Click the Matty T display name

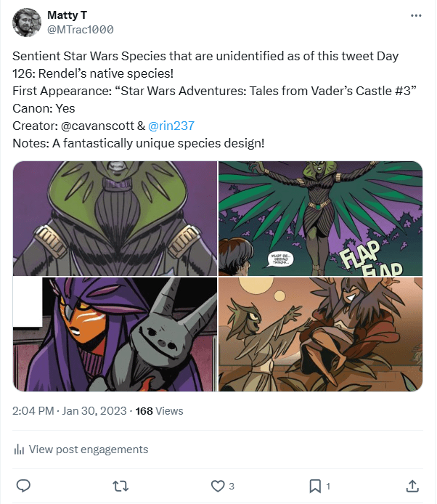pyautogui.click(x=67, y=15)
